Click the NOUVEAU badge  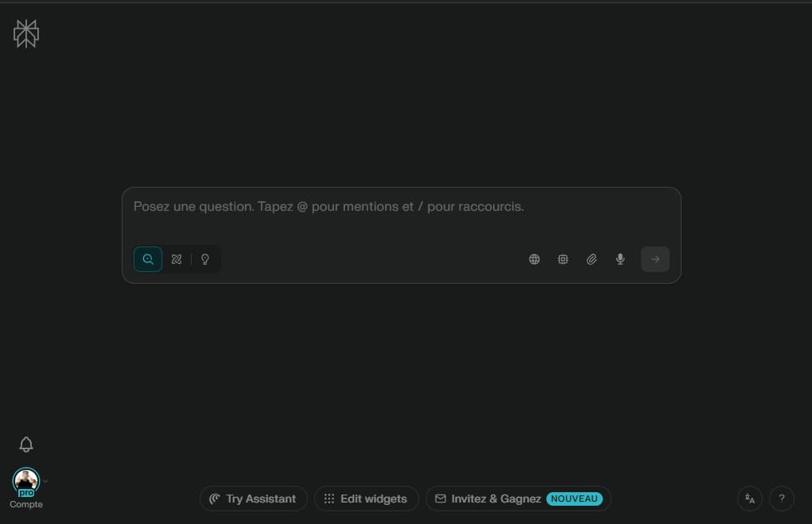(x=574, y=499)
